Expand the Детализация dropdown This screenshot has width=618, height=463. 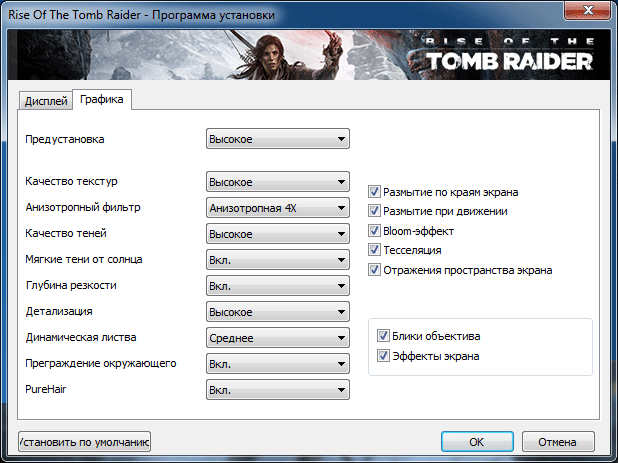pos(277,312)
